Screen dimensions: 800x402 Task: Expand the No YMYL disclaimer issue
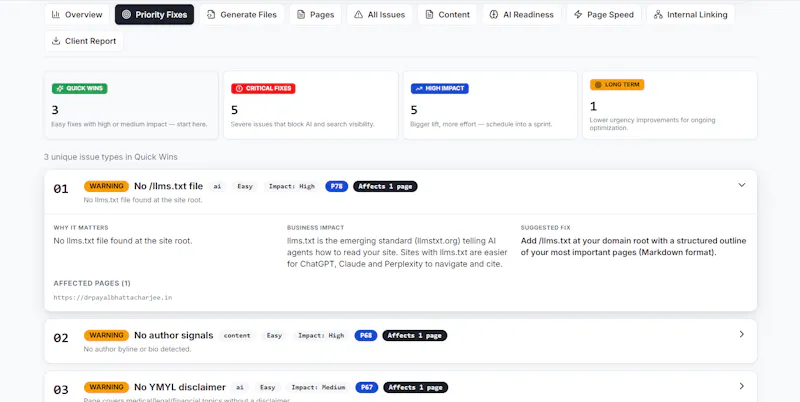coord(742,386)
